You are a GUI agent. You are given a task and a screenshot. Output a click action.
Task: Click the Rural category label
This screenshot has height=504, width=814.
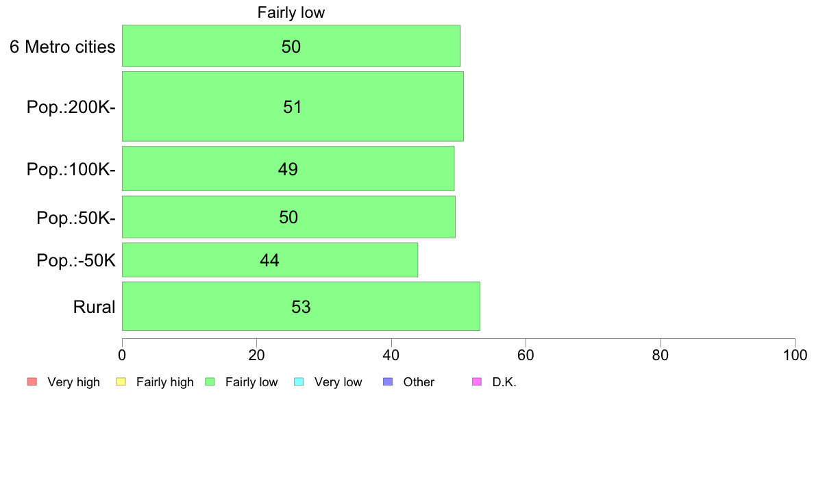(x=94, y=307)
